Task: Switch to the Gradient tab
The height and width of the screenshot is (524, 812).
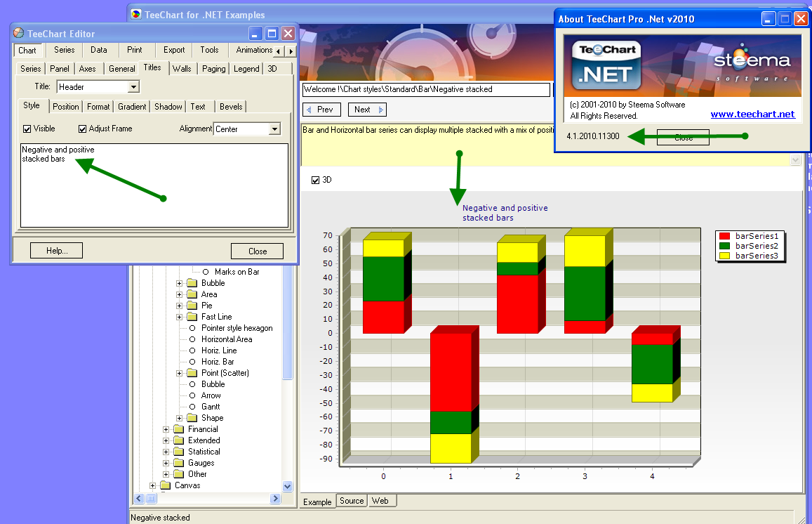Action: click(132, 107)
